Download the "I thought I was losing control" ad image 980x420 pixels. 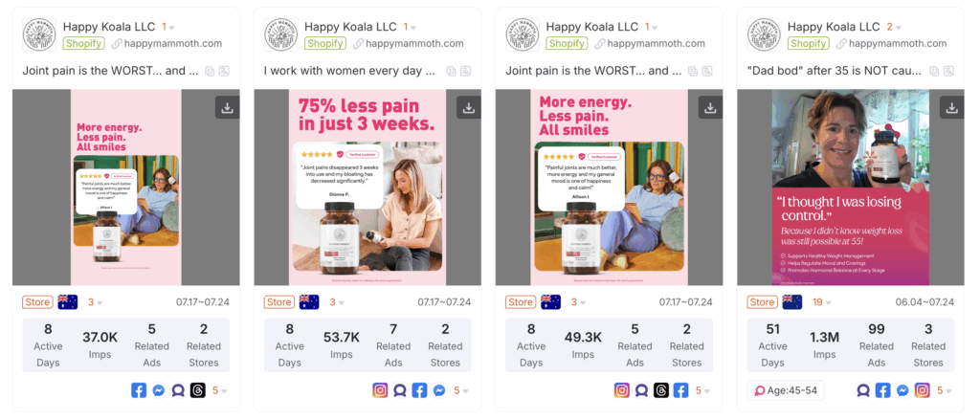[x=952, y=107]
